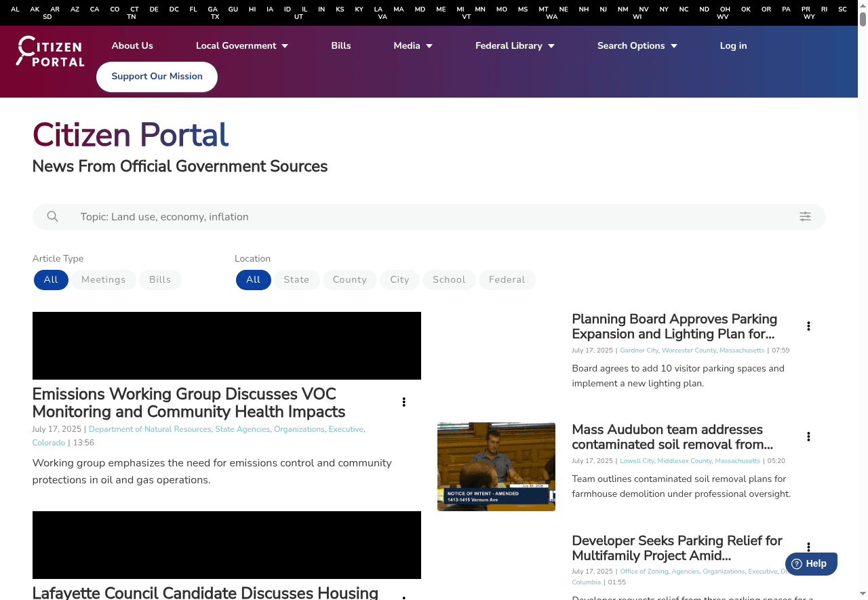Viewport: 868px width, 600px height.
Task: Select the Meetings article type filter
Action: [x=103, y=279]
